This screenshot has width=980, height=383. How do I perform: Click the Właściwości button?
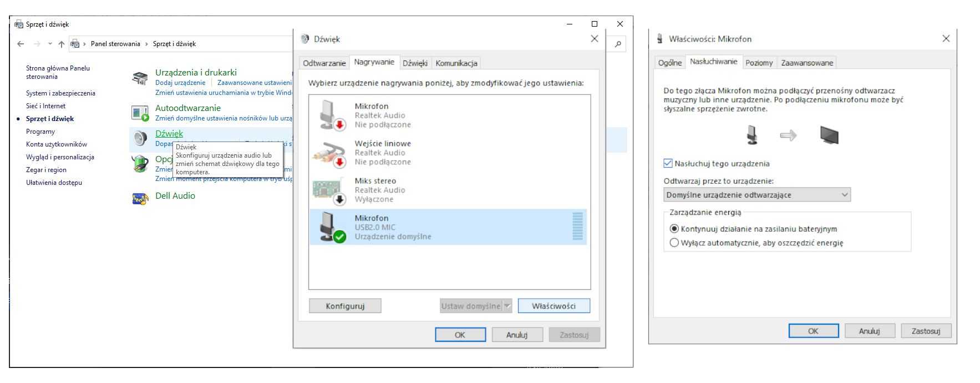[554, 306]
